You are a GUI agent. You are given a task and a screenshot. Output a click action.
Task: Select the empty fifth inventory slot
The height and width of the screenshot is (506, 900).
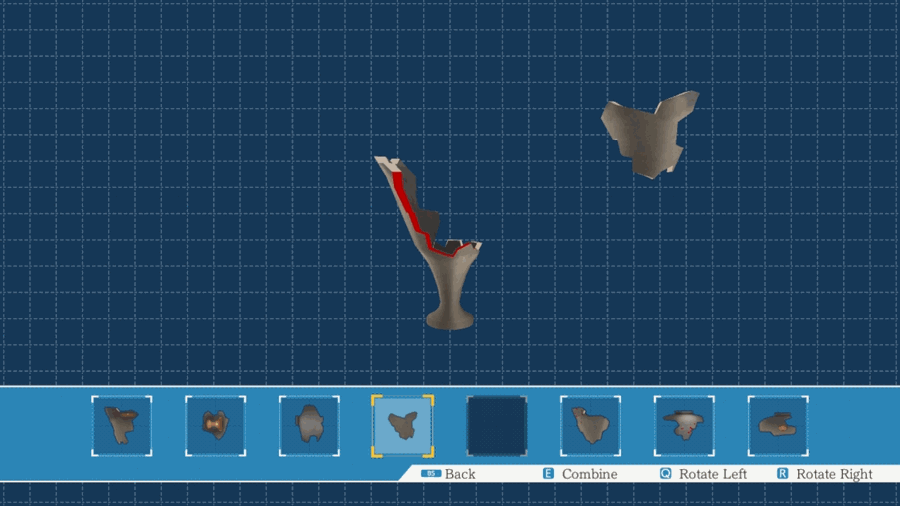[x=496, y=426]
